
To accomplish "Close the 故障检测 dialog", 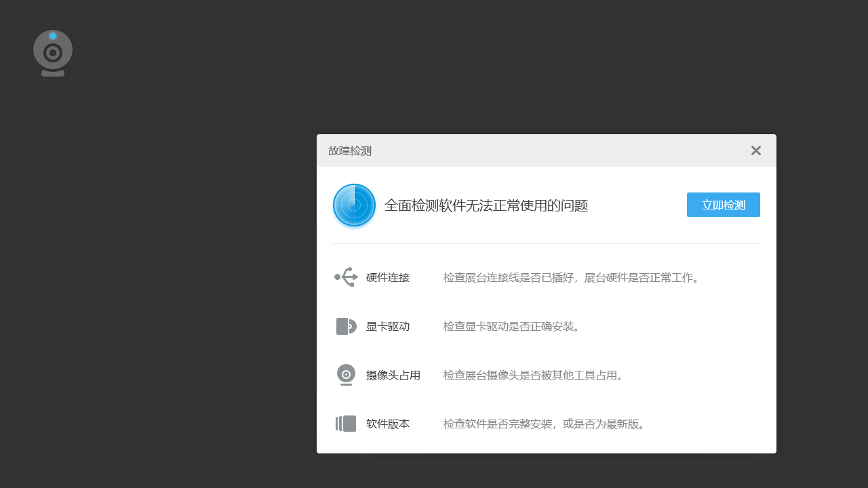I will [x=755, y=150].
